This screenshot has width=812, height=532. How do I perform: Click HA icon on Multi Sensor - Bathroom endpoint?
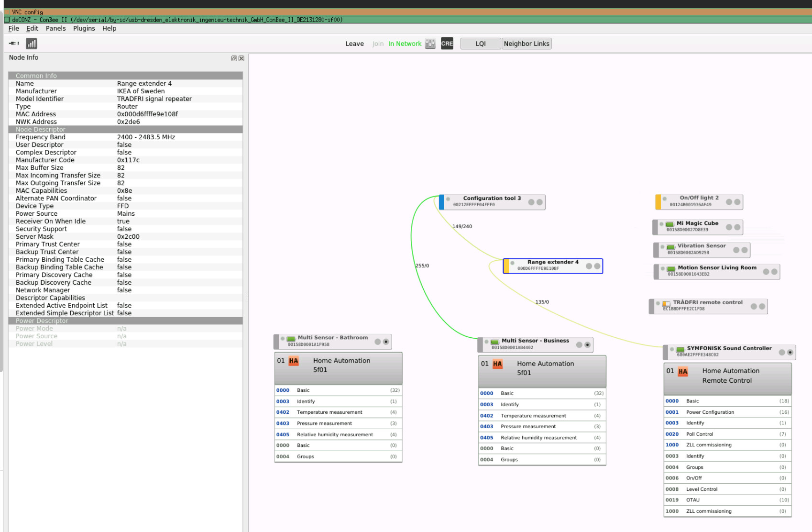tap(294, 361)
